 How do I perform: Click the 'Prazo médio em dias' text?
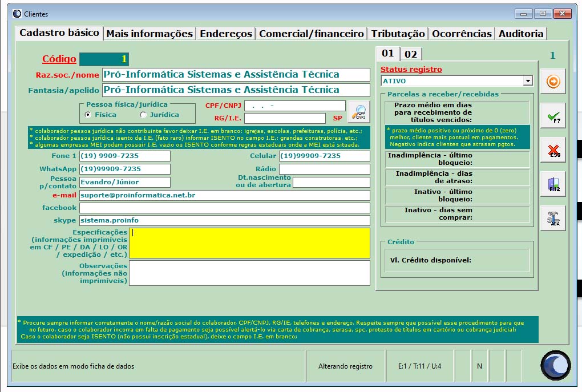433,105
